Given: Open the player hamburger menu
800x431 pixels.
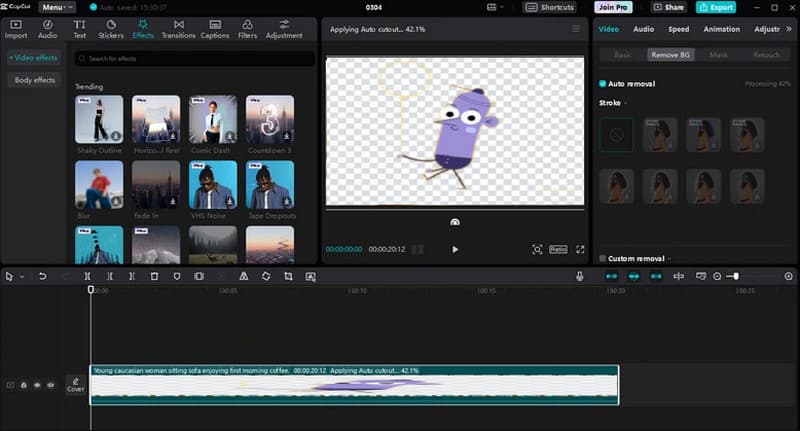Looking at the screenshot, I should [576, 29].
